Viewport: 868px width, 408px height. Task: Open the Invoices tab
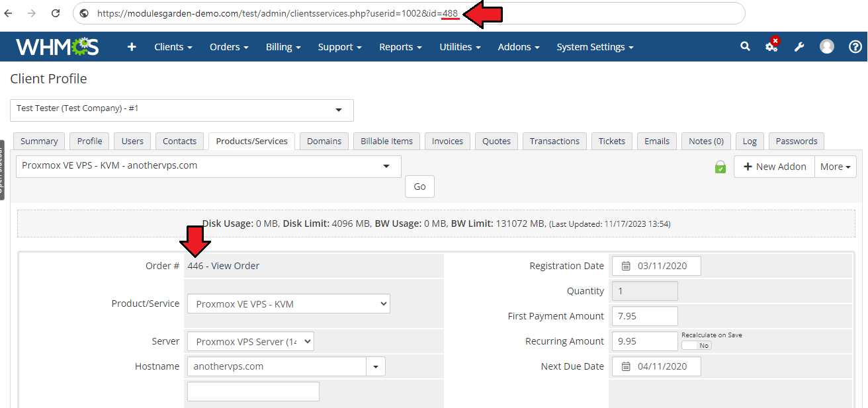(447, 141)
